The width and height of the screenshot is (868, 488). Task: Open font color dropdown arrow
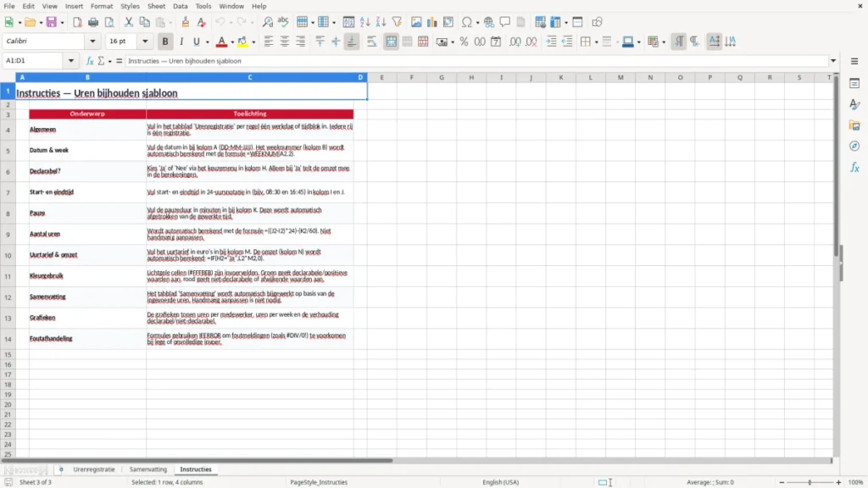232,42
